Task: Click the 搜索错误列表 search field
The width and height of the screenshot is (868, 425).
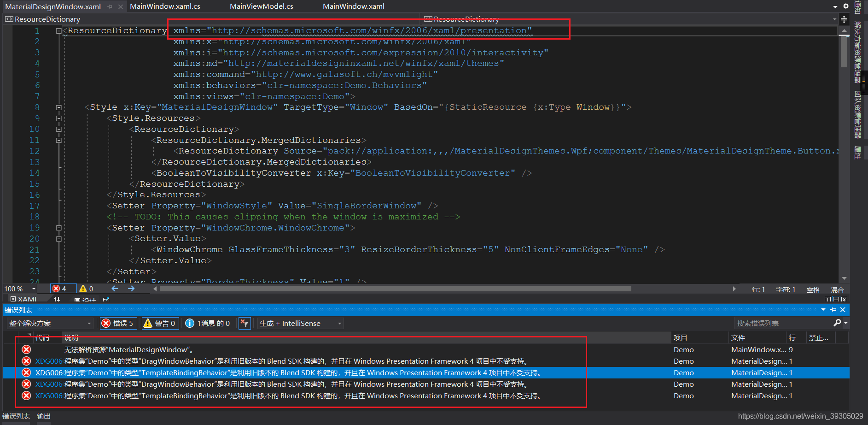Action: 784,323
